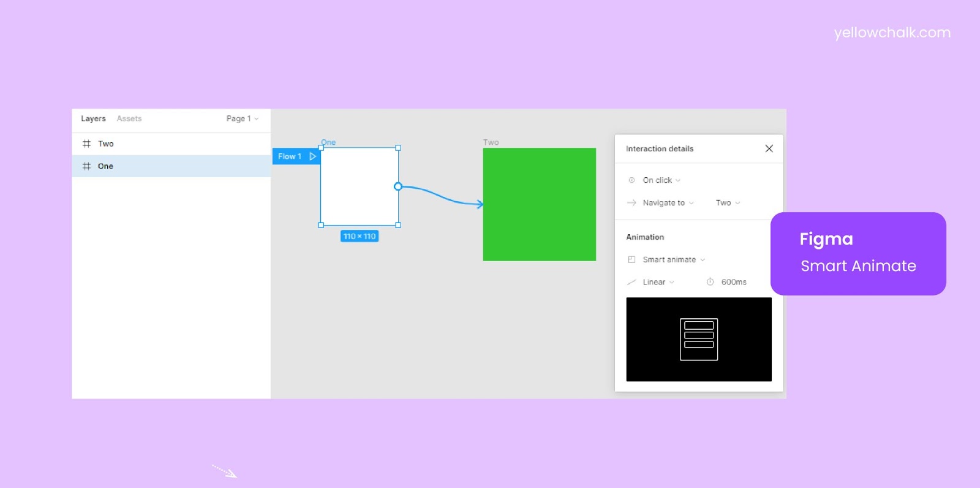
Task: Select frame icon beside layer Two
Action: coord(86,143)
